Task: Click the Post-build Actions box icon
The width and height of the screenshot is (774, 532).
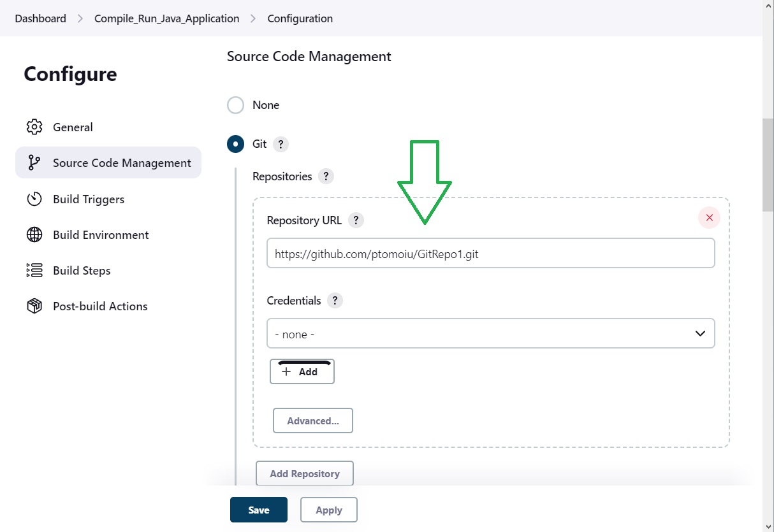Action: [34, 306]
